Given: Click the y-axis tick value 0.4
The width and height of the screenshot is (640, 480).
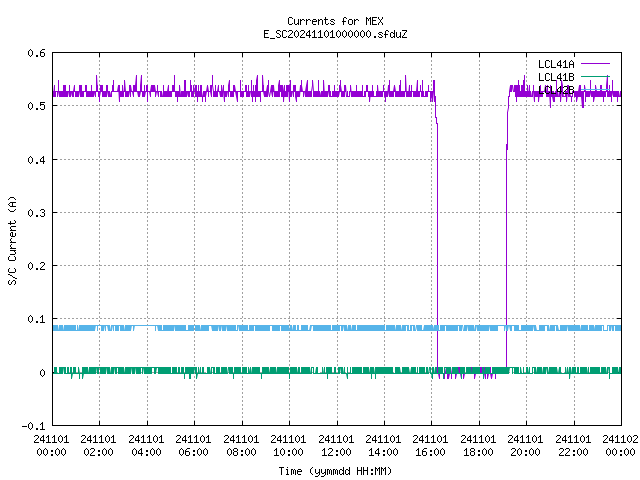Looking at the screenshot, I should 36,160.
